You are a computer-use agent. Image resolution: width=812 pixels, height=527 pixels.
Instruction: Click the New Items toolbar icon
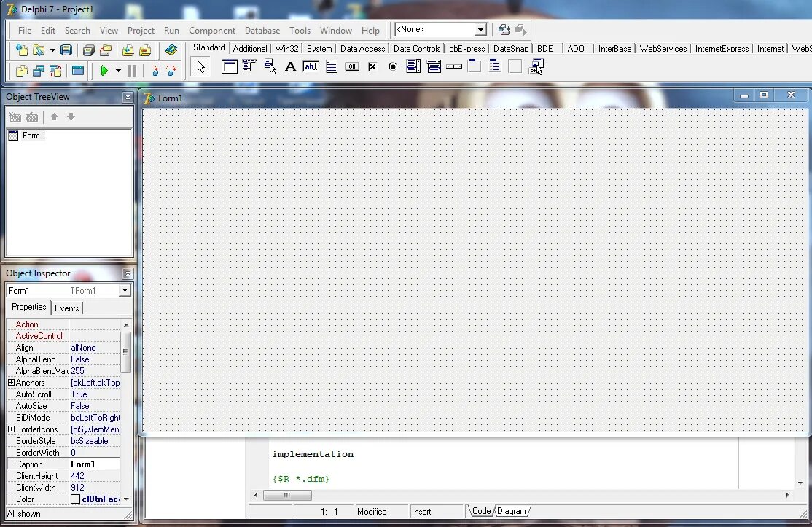pyautogui.click(x=22, y=50)
